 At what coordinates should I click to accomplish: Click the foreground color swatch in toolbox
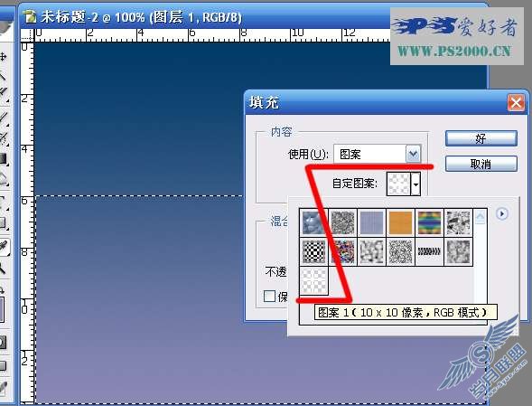tap(2, 310)
